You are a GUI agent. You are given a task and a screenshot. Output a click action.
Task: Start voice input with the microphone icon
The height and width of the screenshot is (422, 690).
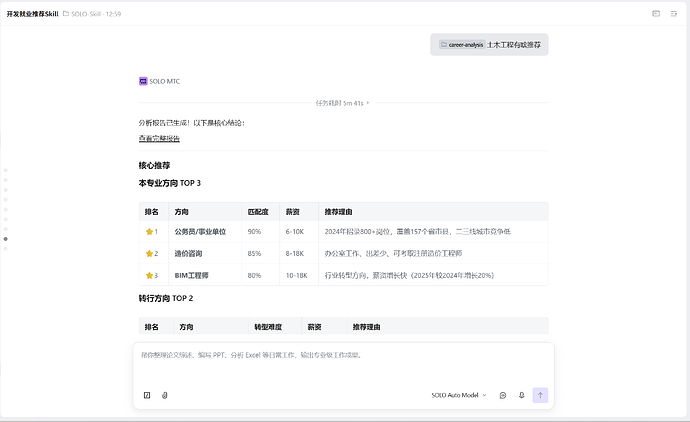pyautogui.click(x=521, y=395)
